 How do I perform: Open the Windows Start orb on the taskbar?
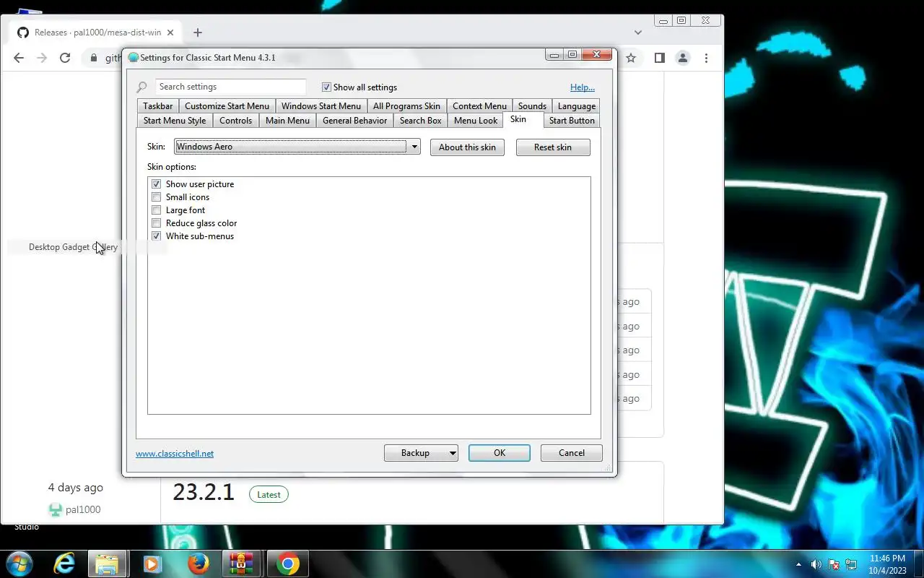(x=19, y=564)
